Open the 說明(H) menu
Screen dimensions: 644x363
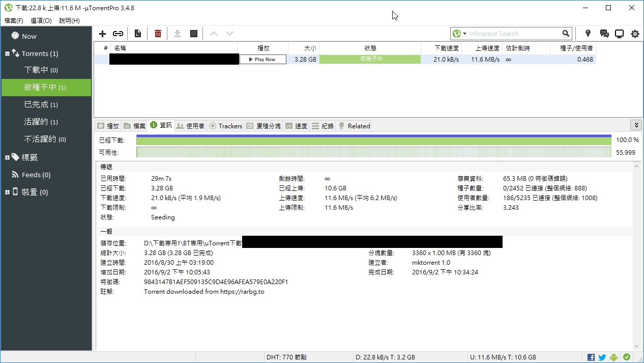pos(69,21)
